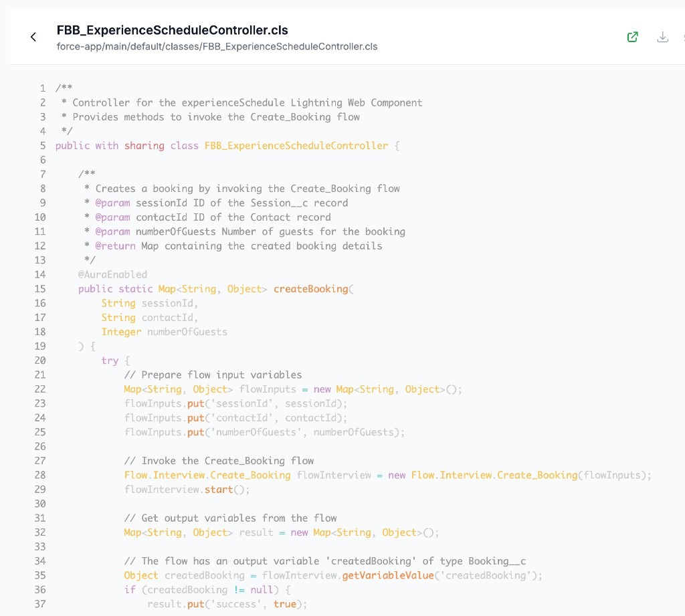Click the '// The flow has an output variable' comment
The image size is (685, 616).
(325, 561)
